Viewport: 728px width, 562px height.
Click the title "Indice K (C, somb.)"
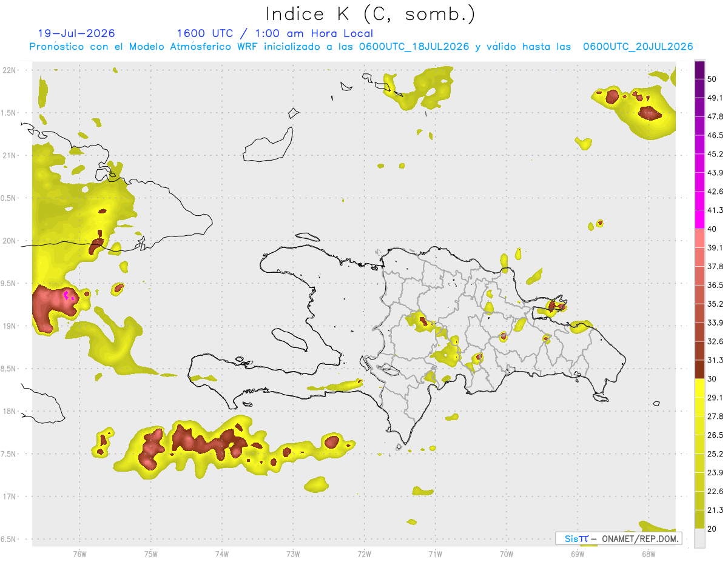pos(370,14)
